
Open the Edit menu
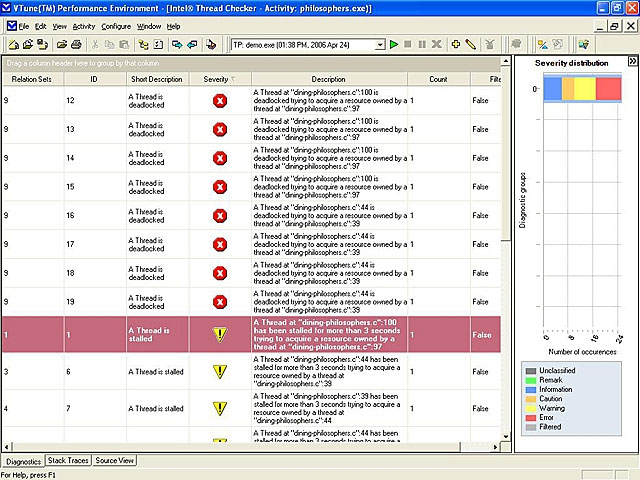[40, 27]
